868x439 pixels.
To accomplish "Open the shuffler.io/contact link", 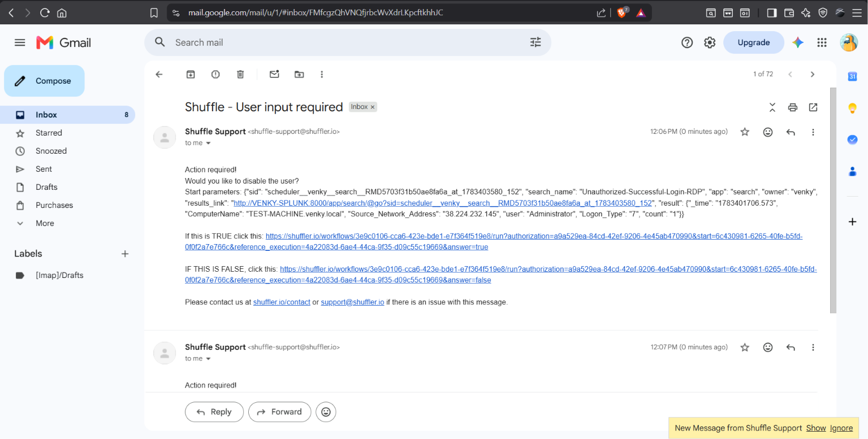I will (282, 302).
